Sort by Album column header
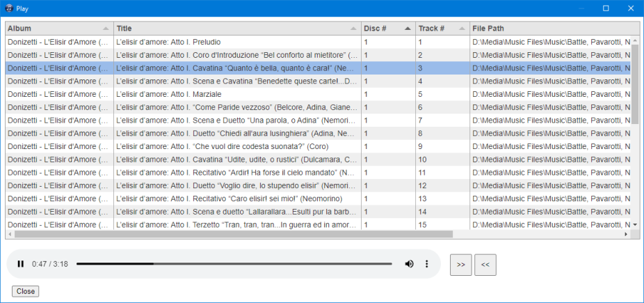Screen dimensions: 644x303 (x=59, y=29)
